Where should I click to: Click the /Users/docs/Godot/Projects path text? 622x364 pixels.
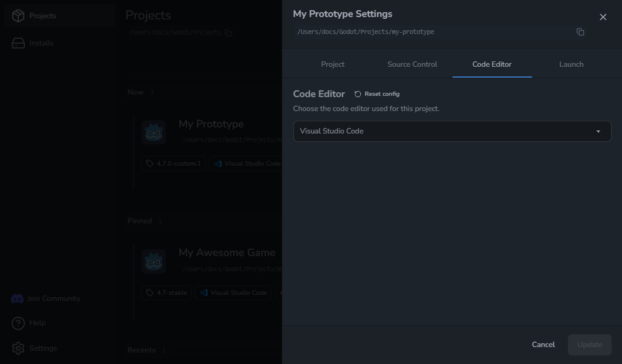point(176,33)
